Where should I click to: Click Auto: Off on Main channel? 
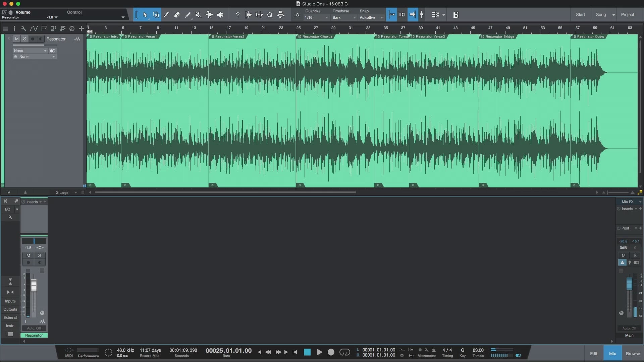coord(629,328)
